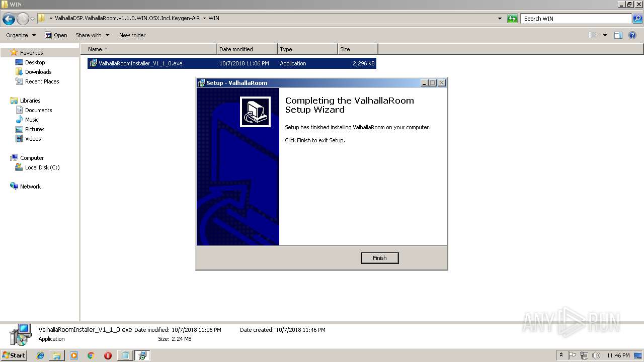Switch to the Setup installer taskbar button
The width and height of the screenshot is (644, 362).
142,355
